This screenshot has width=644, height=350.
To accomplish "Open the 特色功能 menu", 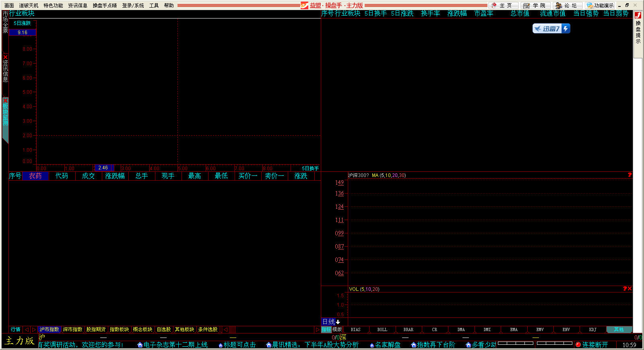I will pos(53,5).
